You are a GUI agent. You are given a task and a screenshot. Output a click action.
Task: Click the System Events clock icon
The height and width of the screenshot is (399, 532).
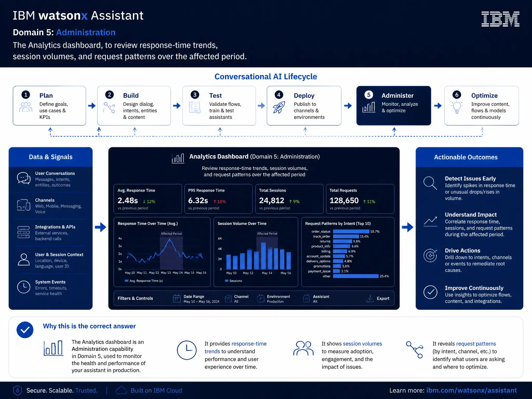coord(24,287)
